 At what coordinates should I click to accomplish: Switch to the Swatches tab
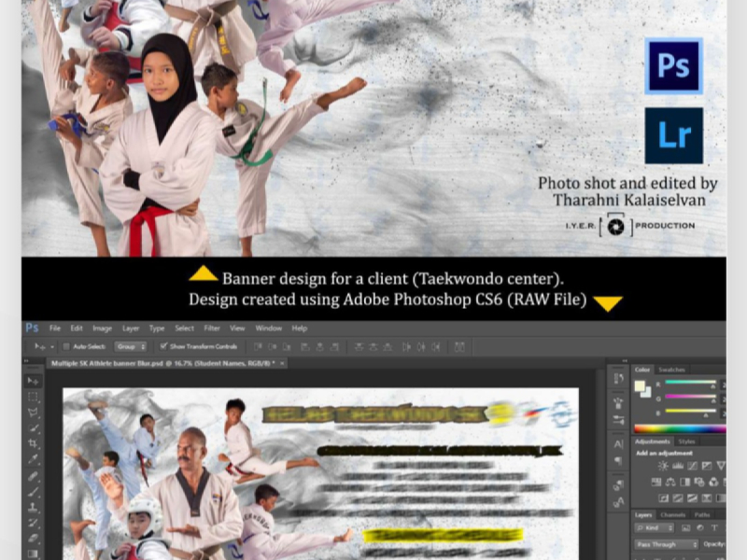point(671,370)
